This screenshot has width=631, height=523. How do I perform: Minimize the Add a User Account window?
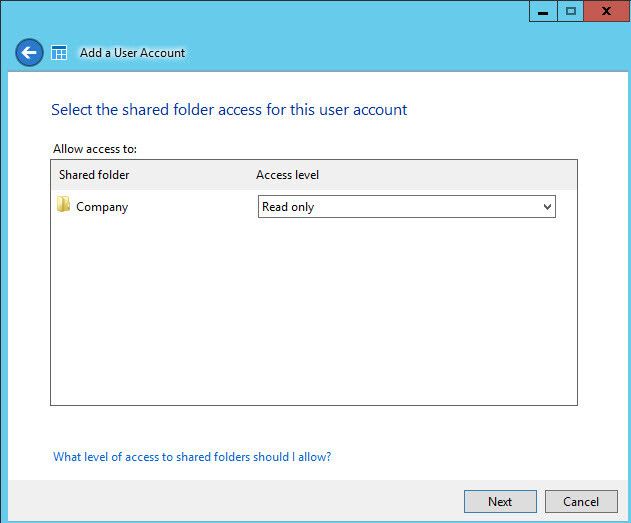point(544,10)
